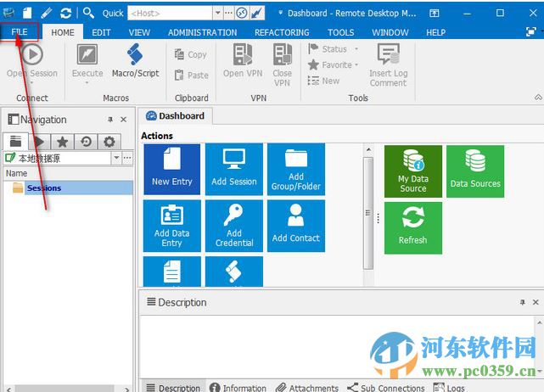
Task: Open the HELP ribbon tab
Action: 435,32
